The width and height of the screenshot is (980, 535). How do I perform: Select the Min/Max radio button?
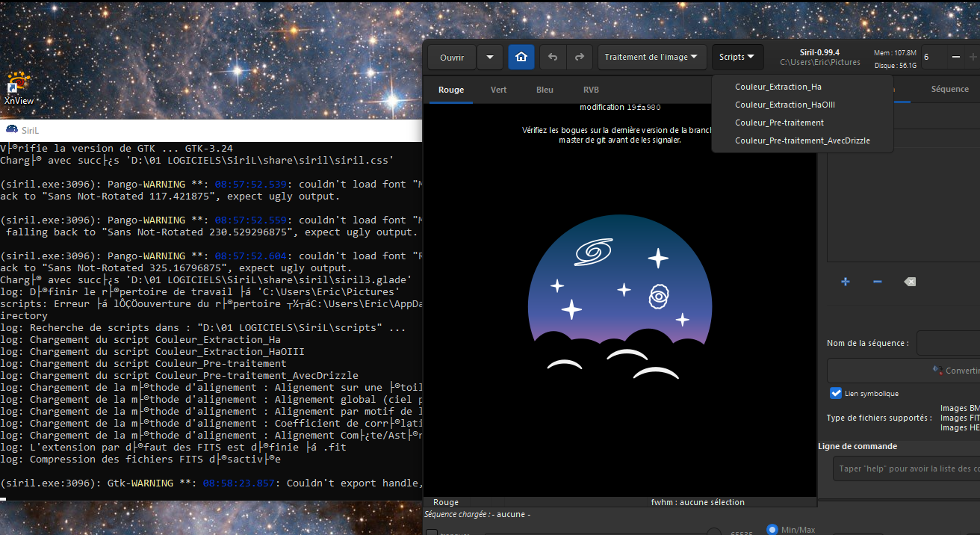[x=772, y=529]
